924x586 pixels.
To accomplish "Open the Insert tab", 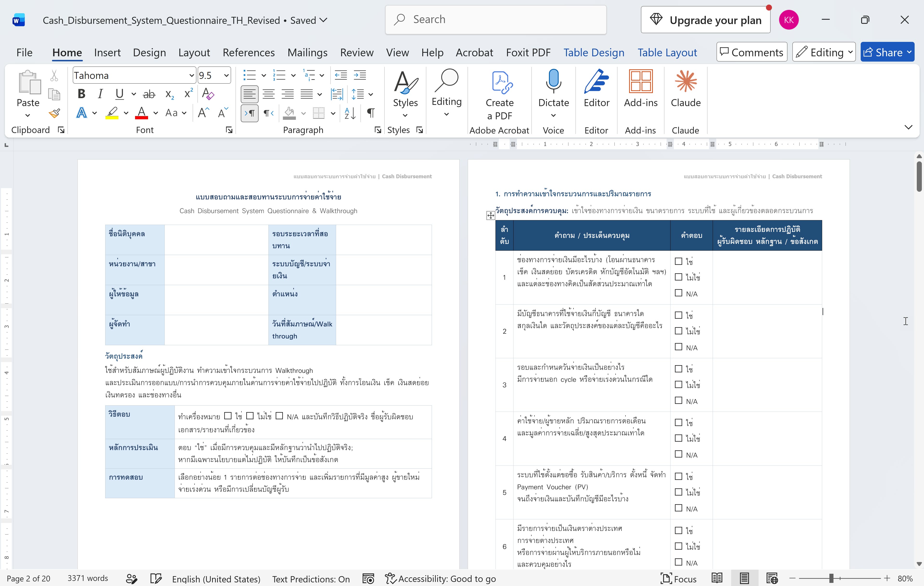I will click(107, 52).
